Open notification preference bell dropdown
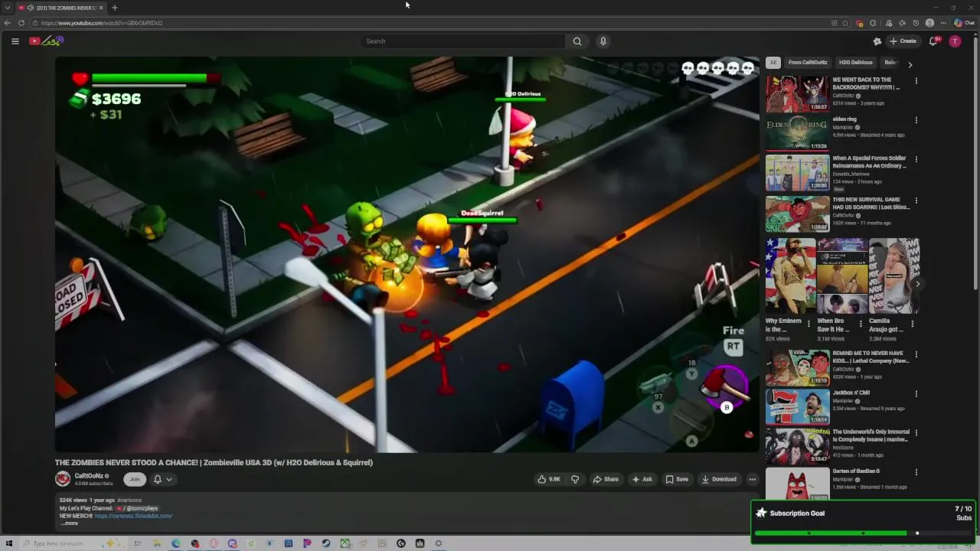Image resolution: width=980 pixels, height=551 pixels. 162,479
